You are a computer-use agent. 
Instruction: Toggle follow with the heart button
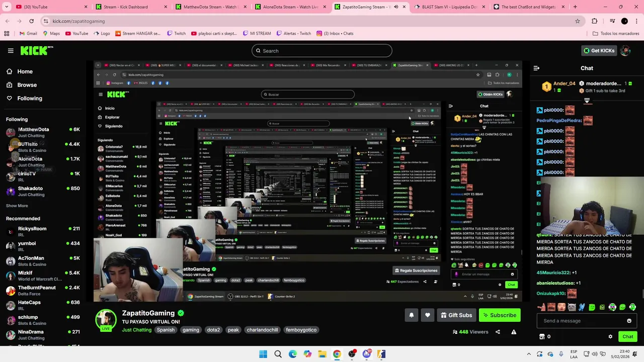pos(428,315)
